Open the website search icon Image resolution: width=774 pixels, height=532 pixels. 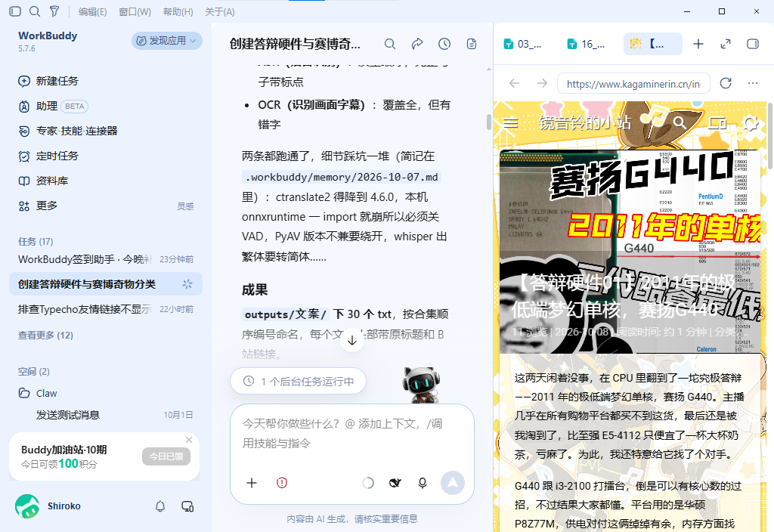pyautogui.click(x=680, y=122)
